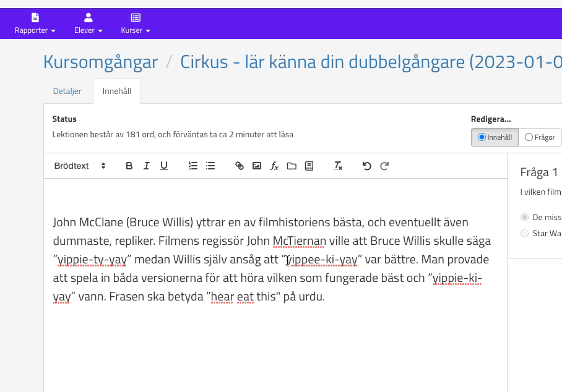Switch to the Detaljer tab

point(67,91)
